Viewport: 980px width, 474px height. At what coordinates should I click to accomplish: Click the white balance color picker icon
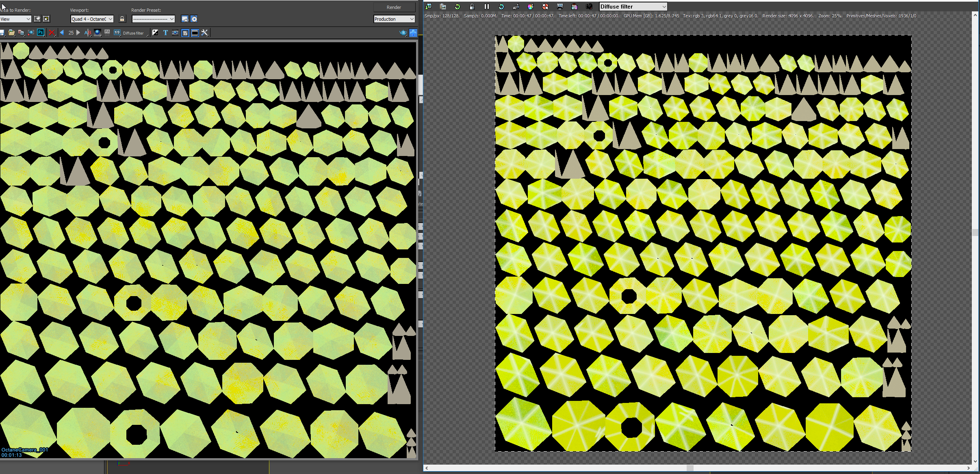pyautogui.click(x=530, y=6)
